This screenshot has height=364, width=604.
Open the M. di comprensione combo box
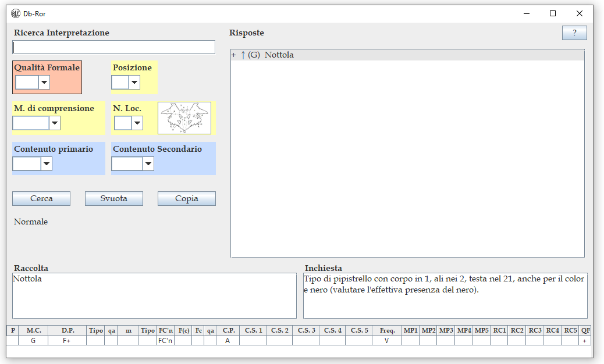pyautogui.click(x=55, y=123)
